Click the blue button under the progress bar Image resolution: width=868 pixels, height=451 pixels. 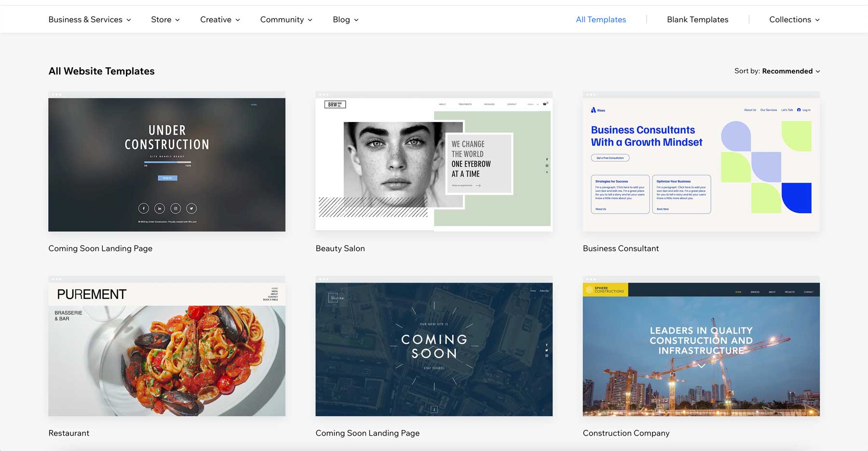click(168, 178)
